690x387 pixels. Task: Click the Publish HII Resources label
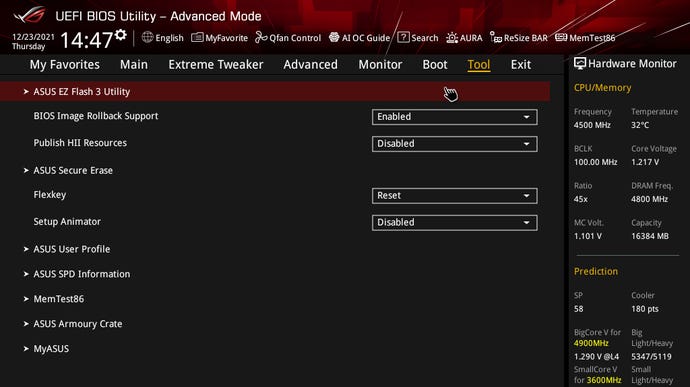[80, 143]
